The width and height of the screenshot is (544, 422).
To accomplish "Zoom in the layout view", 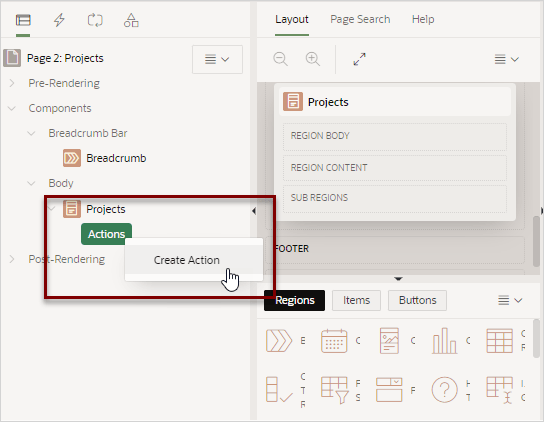I will 313,59.
